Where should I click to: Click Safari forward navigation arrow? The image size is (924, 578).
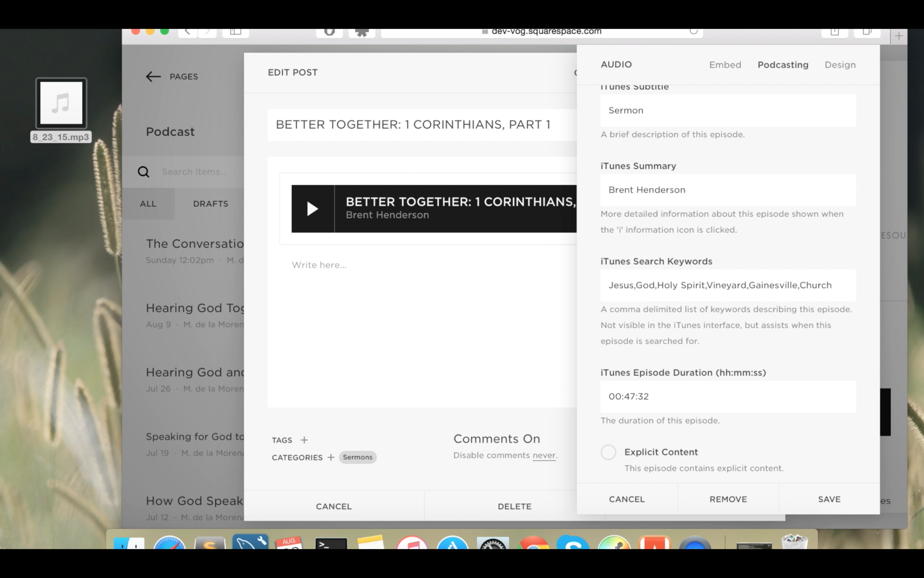click(207, 32)
